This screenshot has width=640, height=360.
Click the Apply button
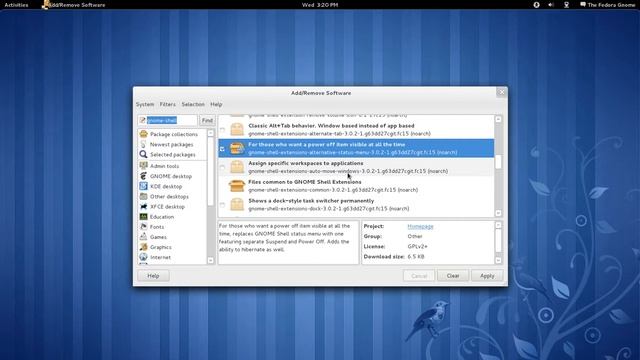(487, 276)
